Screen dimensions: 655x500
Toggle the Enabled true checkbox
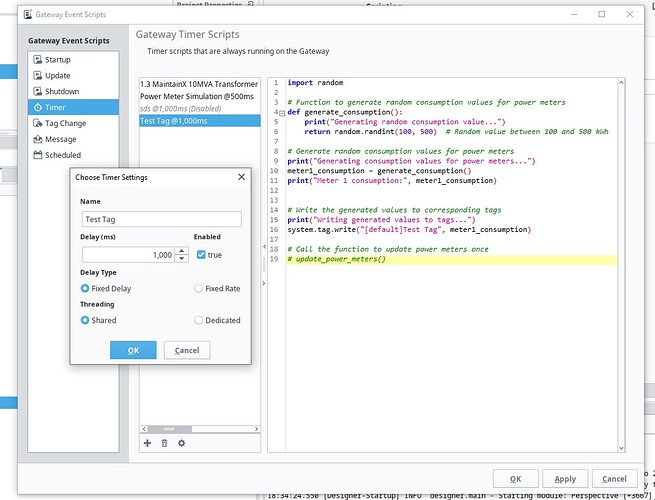[201, 255]
